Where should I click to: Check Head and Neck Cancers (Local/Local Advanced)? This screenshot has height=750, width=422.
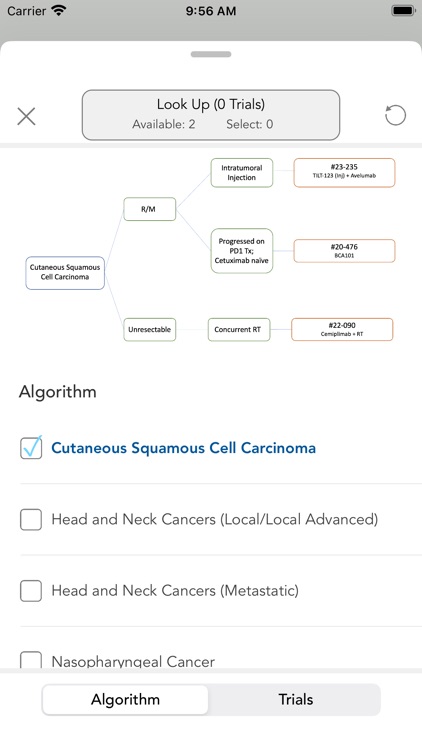pos(31,519)
